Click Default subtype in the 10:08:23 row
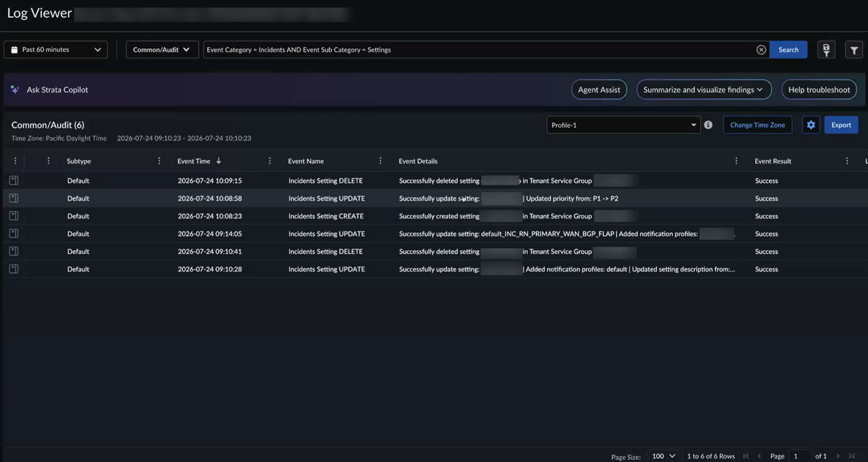Viewport: 868px width, 462px height. pos(78,216)
